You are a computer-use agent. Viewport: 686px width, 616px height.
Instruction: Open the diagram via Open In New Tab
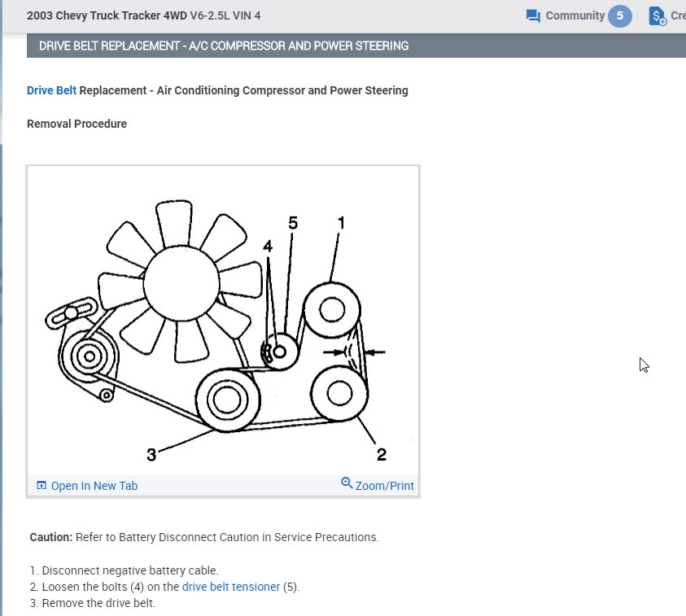[94, 486]
